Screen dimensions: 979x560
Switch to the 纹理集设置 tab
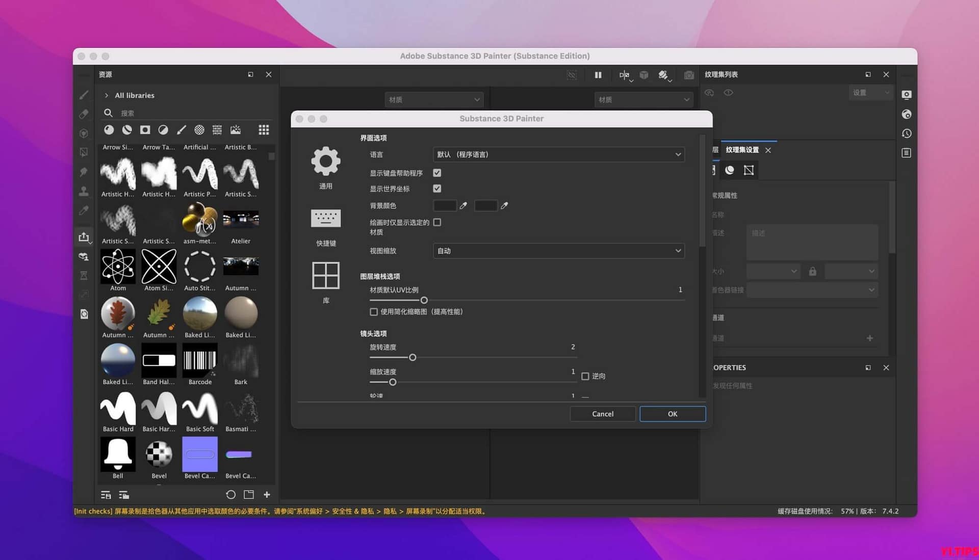point(743,150)
